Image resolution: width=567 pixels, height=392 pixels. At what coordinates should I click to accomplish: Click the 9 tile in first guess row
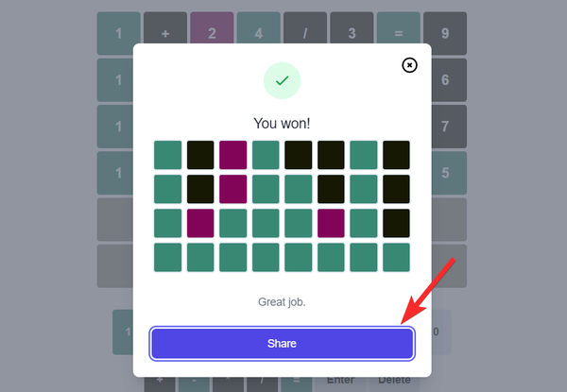click(445, 33)
